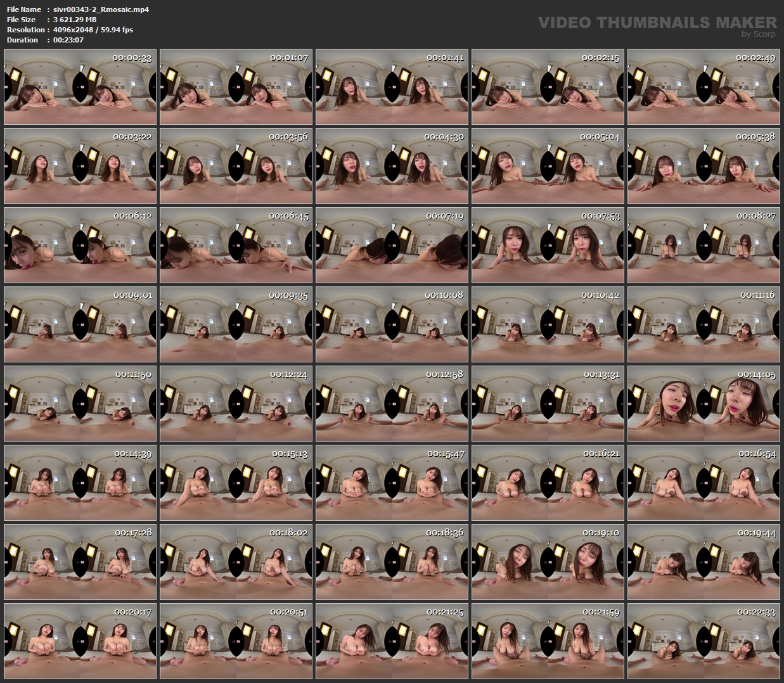784x683 pixels.
Task: Select the frame labeled 00:19:44
Action: (x=704, y=562)
